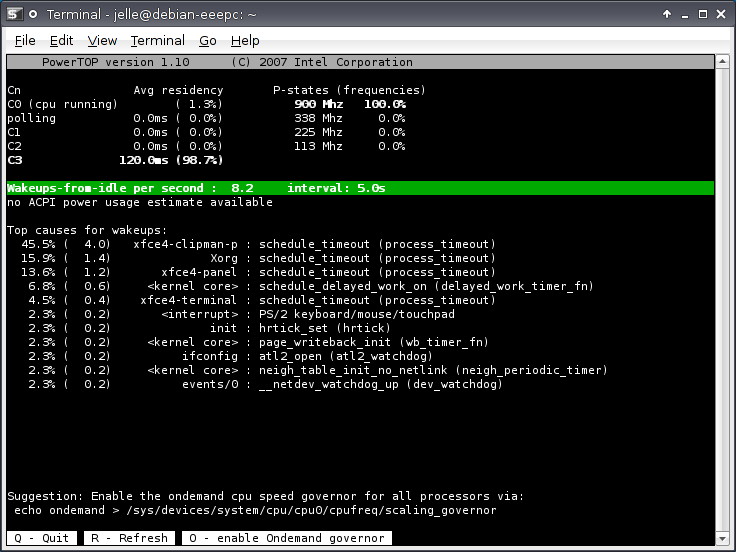The width and height of the screenshot is (736, 552).
Task: Open the Help menu
Action: (245, 41)
